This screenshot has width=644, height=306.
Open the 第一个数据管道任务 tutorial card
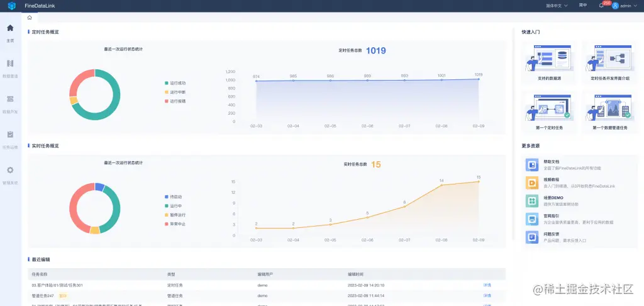click(610, 112)
